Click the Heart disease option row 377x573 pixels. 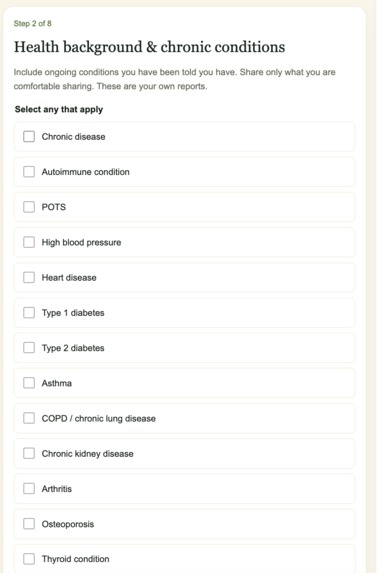coord(184,277)
